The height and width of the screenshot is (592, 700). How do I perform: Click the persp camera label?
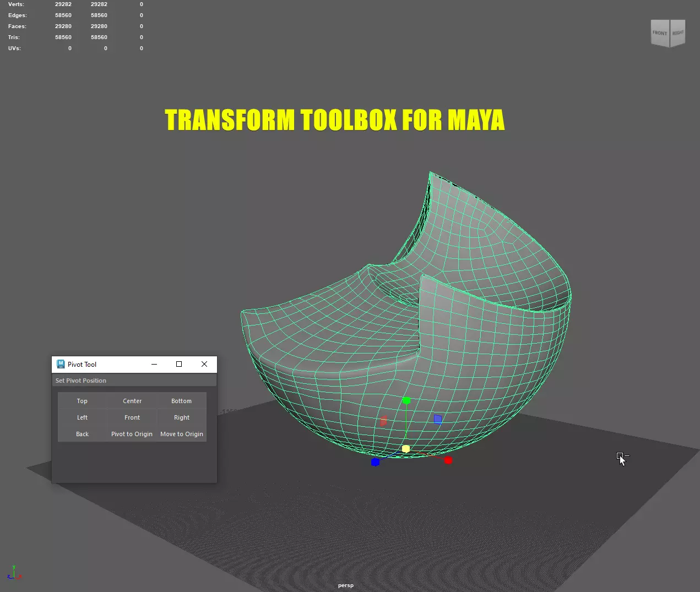click(x=346, y=585)
